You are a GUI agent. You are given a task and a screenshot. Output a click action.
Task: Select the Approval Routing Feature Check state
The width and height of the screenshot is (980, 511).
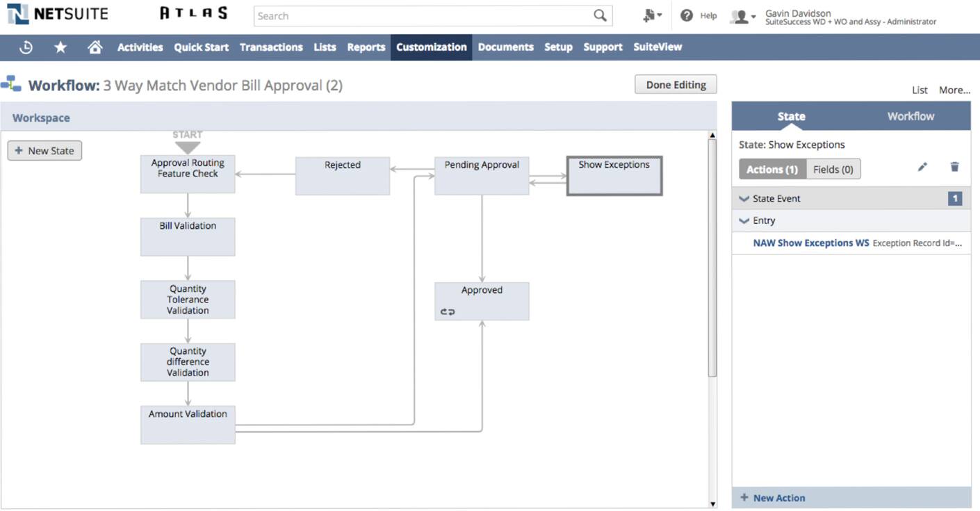[x=188, y=174]
